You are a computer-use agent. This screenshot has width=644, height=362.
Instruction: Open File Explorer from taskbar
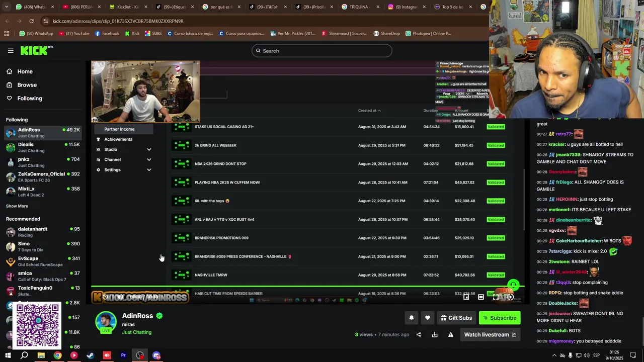41,355
